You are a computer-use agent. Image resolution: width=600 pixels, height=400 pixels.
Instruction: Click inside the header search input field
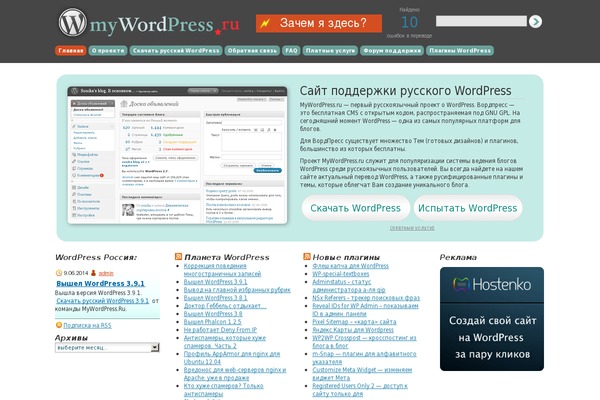pos(481,21)
